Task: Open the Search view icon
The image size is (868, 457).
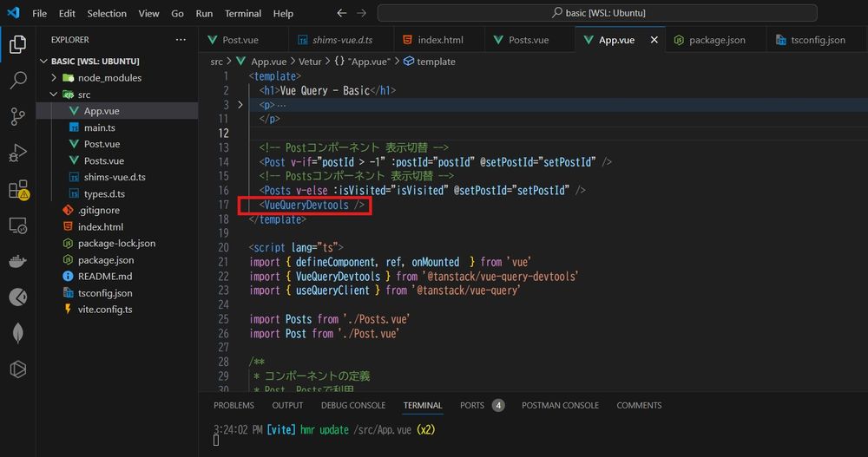Action: click(x=17, y=81)
